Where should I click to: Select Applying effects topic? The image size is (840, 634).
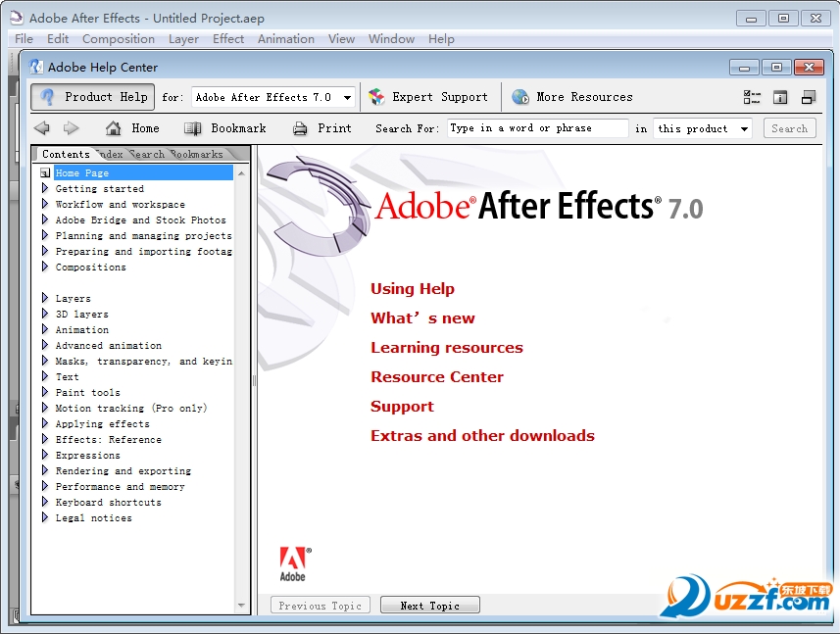pyautogui.click(x=102, y=424)
